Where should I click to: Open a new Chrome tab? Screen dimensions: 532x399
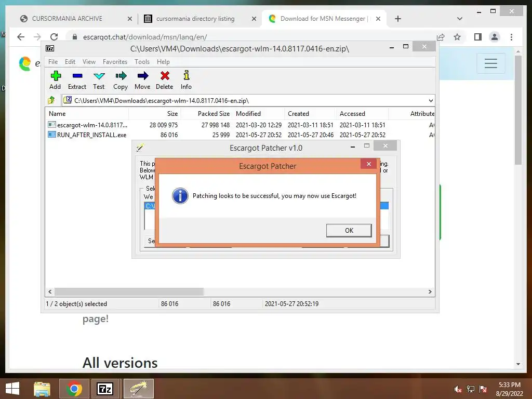pos(398,19)
